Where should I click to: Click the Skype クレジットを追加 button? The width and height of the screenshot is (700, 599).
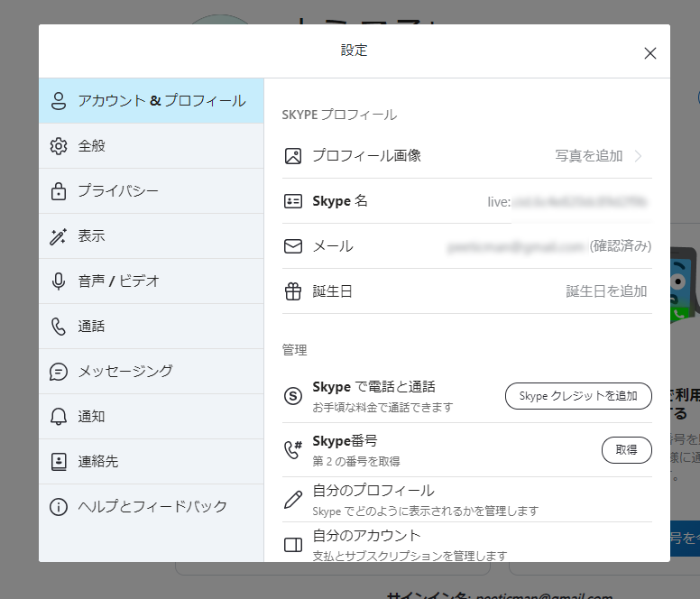tap(578, 396)
